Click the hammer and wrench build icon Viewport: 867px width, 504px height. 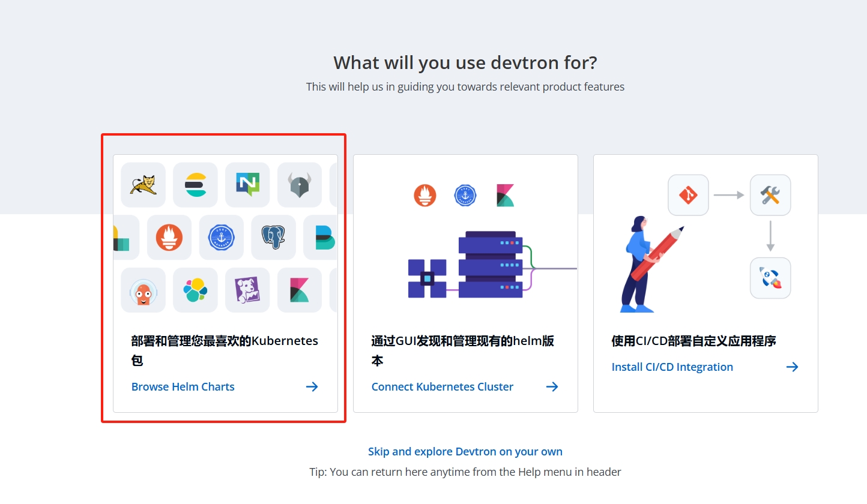[x=770, y=195]
